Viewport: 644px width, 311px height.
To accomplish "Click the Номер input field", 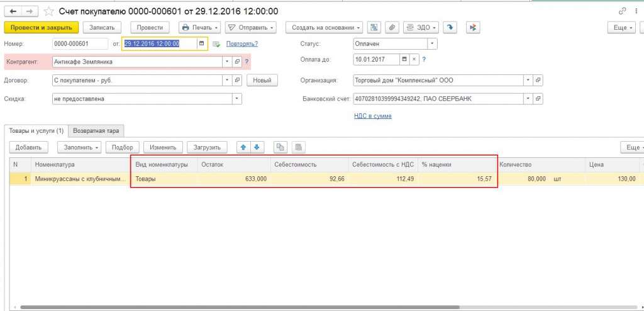I will point(80,43).
